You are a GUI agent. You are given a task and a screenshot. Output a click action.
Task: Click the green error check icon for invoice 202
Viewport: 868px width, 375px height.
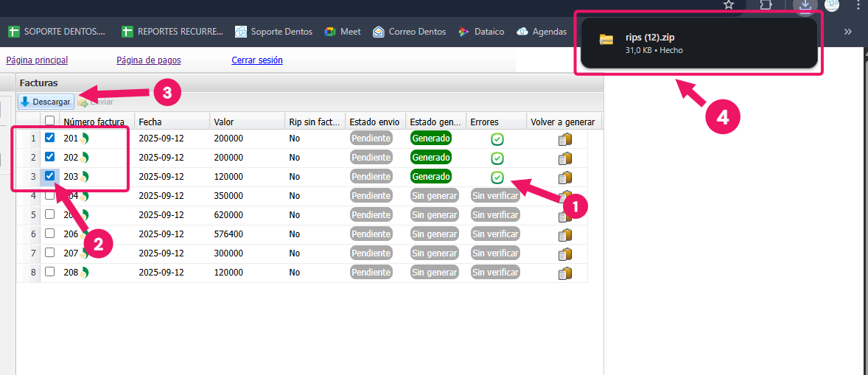click(x=497, y=158)
